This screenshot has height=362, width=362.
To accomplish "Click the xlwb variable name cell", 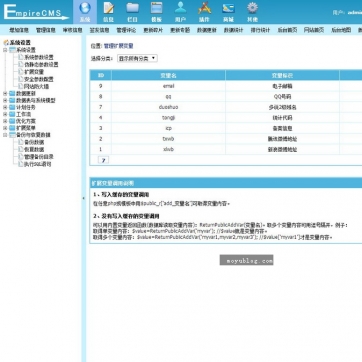I will click(x=168, y=149).
